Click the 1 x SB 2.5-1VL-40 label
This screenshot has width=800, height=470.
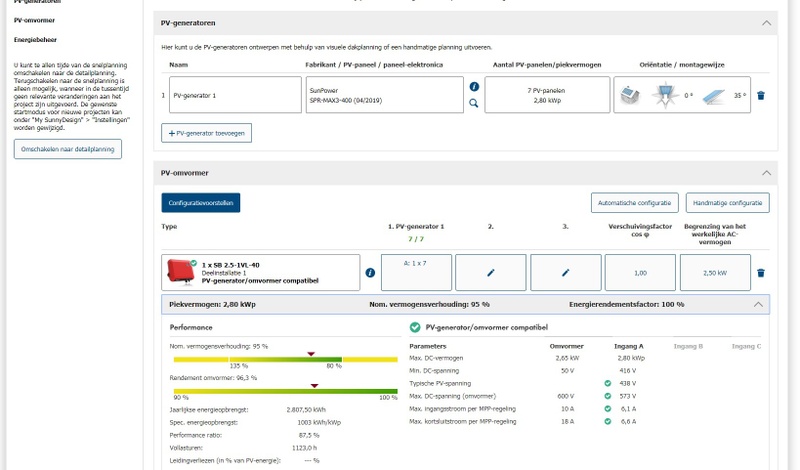click(x=231, y=265)
